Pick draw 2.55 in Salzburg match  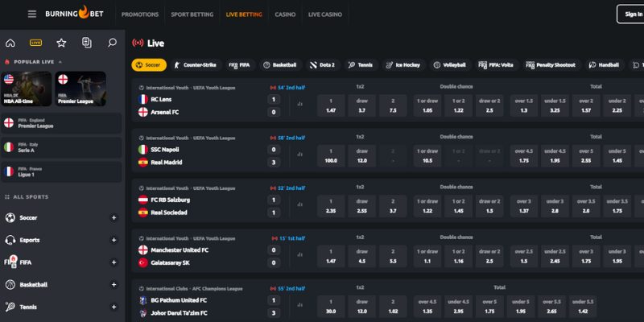(361, 206)
